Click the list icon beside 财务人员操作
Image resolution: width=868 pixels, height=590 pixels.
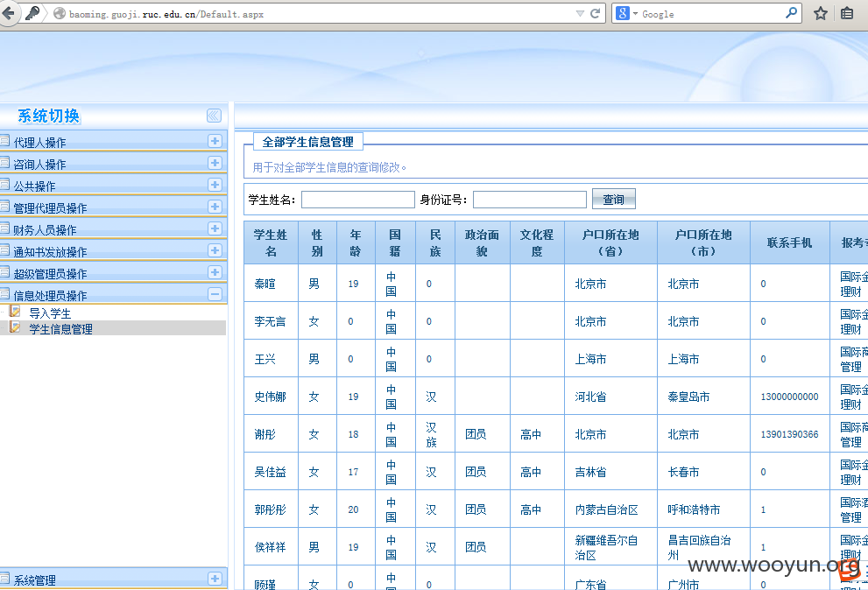(5, 228)
